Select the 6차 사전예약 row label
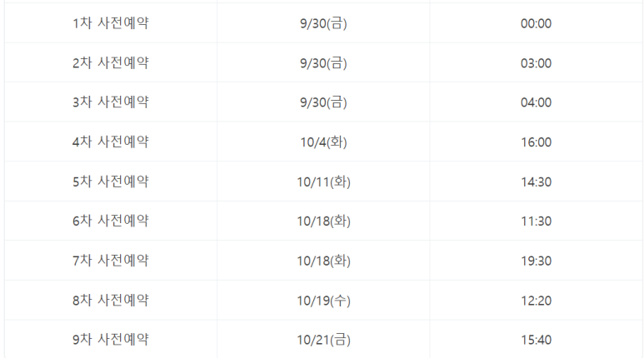 click(x=111, y=221)
